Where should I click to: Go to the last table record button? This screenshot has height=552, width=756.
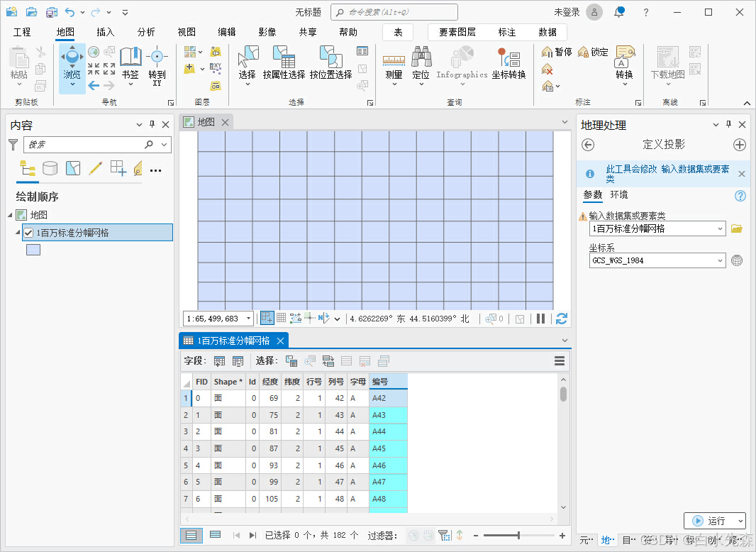252,535
